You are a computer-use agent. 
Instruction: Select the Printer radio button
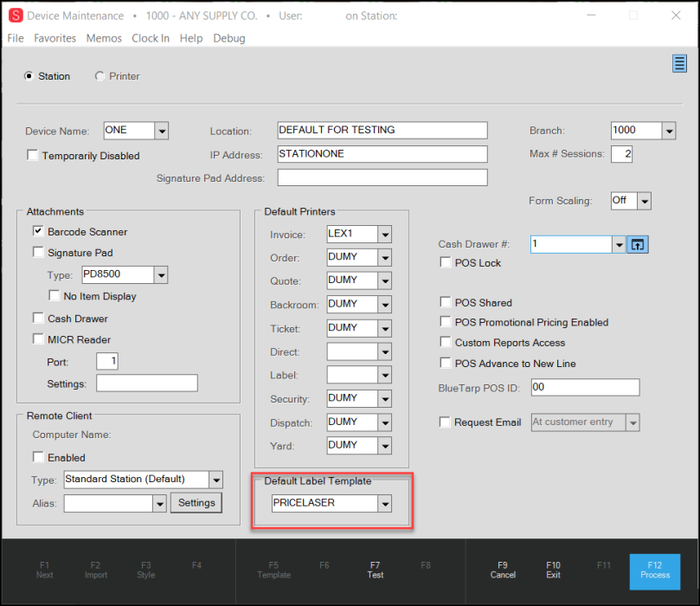click(100, 76)
